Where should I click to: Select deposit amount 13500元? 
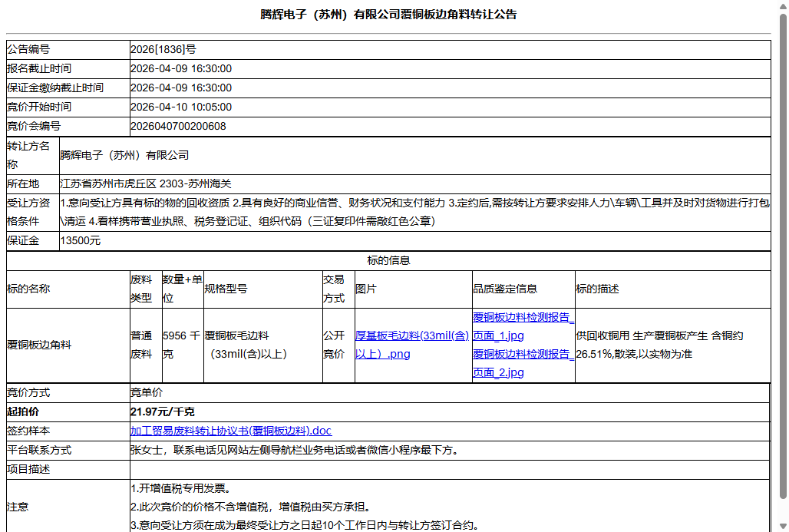click(81, 240)
